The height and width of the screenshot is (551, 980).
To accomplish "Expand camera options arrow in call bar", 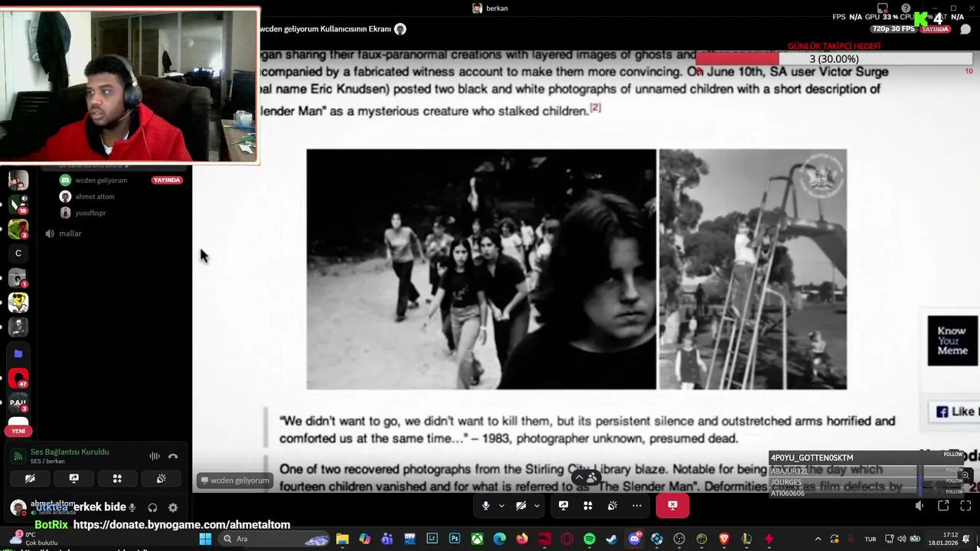I will click(537, 506).
